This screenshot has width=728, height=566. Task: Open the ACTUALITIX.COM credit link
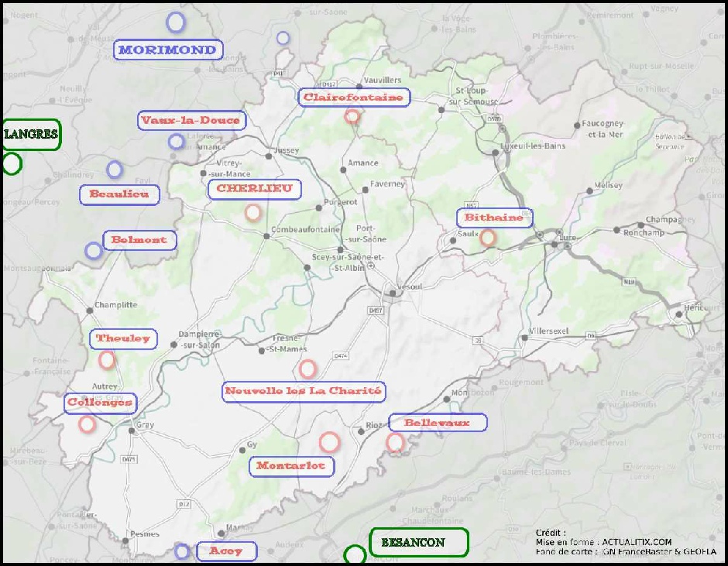(x=637, y=543)
